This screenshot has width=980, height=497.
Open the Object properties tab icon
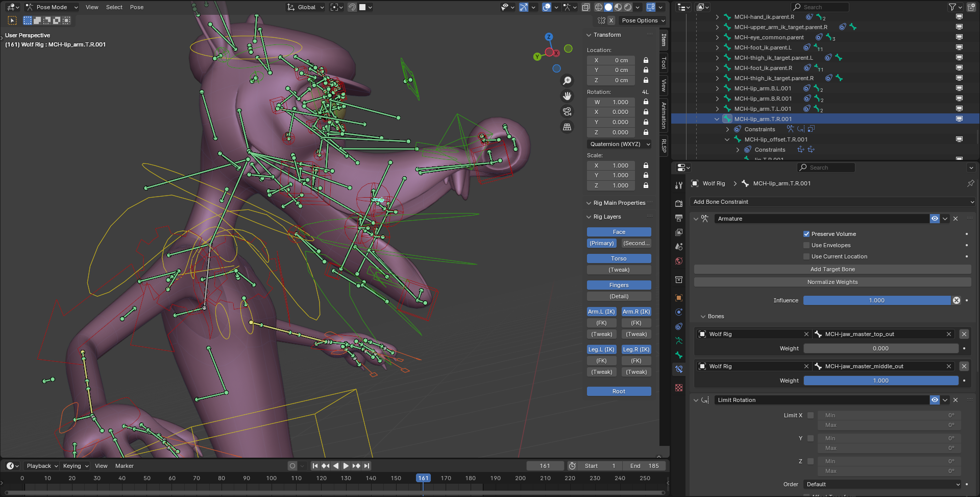click(x=679, y=298)
